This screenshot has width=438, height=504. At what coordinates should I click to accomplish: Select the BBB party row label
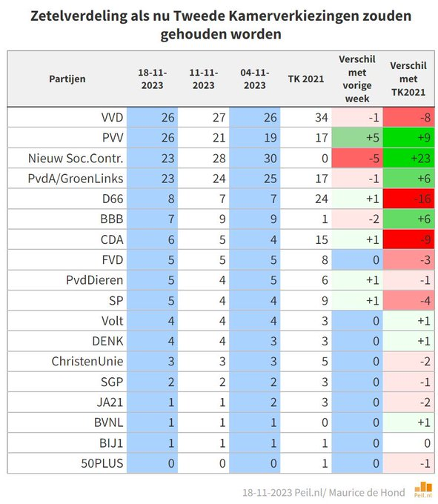click(112, 219)
